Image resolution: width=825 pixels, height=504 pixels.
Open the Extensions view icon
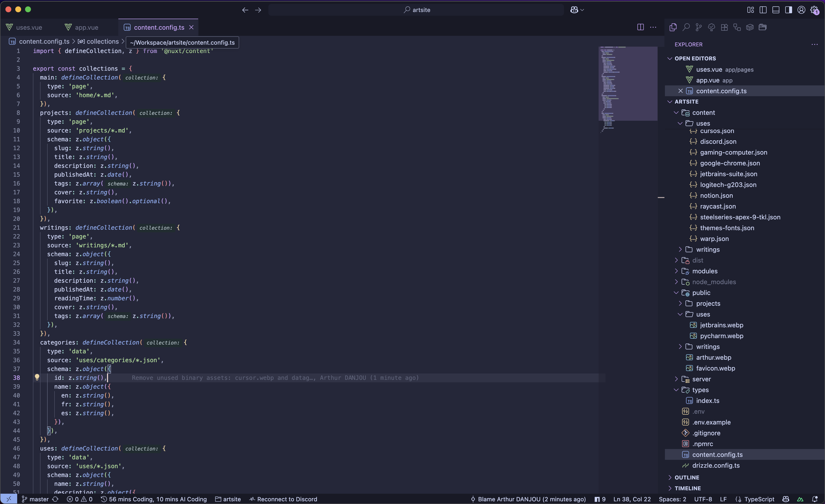point(725,27)
